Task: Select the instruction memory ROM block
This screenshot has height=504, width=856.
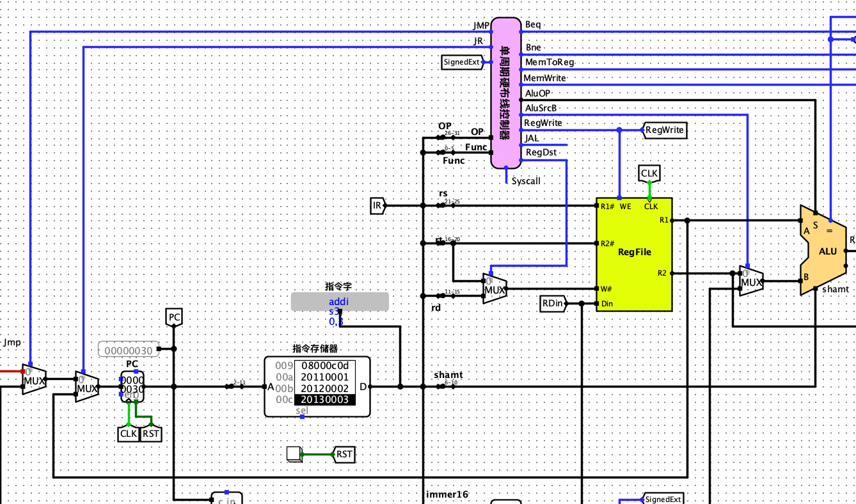Action: coord(317,386)
